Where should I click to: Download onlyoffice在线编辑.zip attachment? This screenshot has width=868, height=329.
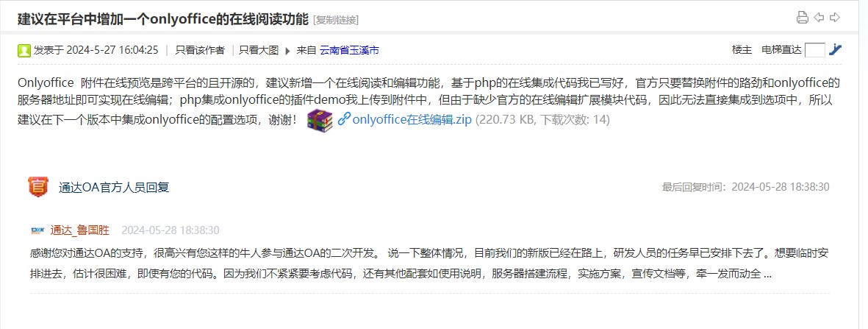[412, 119]
